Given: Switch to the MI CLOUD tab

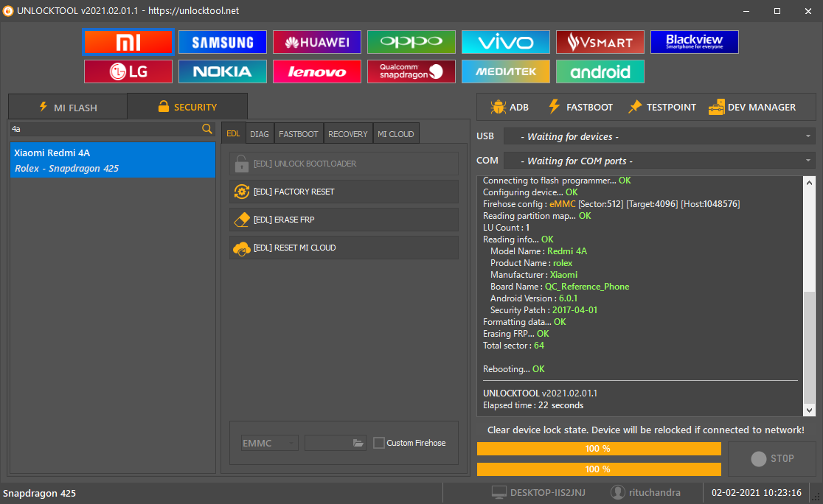Looking at the screenshot, I should [x=396, y=133].
